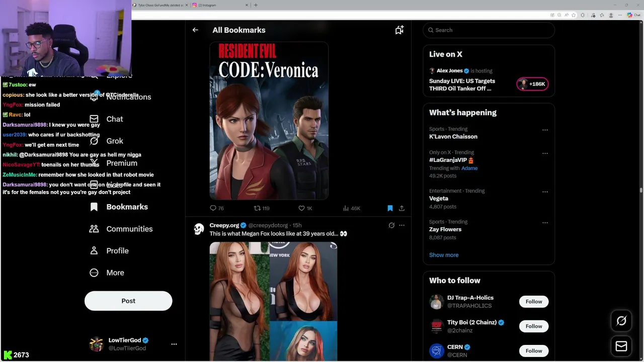The width and height of the screenshot is (644, 362).
Task: Open Messages envelope floating button
Action: pos(621,346)
